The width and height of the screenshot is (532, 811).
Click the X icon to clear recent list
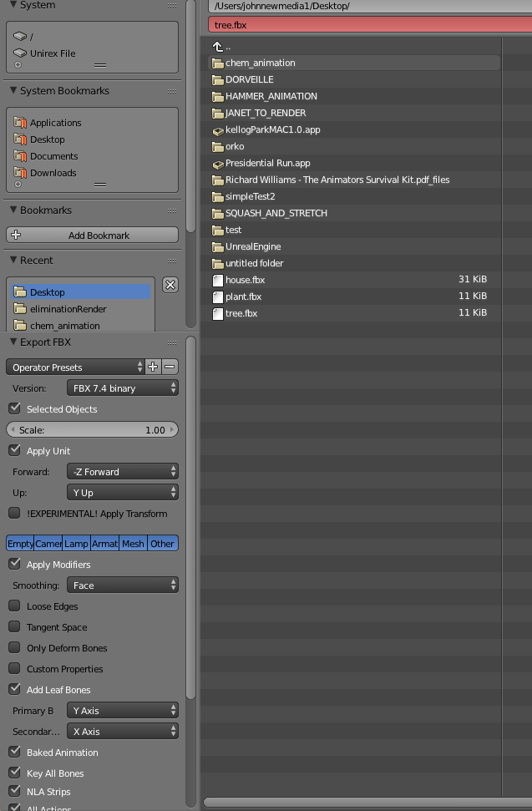point(170,285)
